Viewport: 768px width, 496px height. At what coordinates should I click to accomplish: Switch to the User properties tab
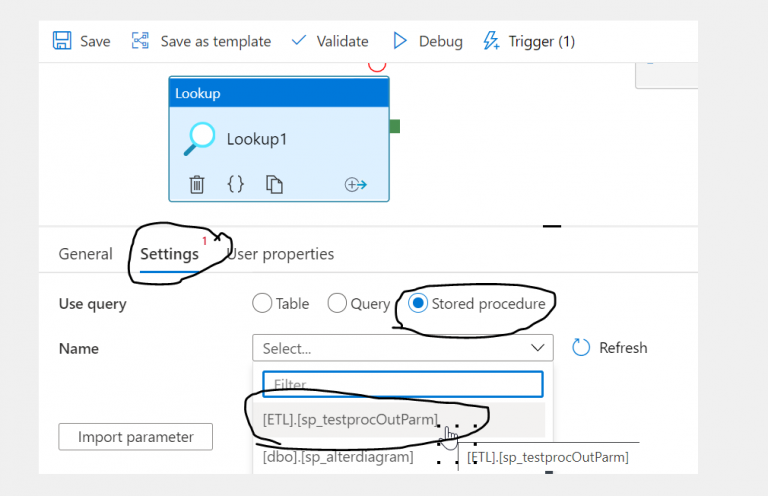pyautogui.click(x=281, y=254)
